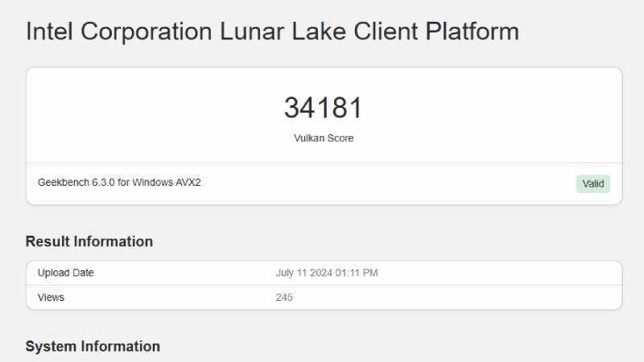The image size is (644, 362).
Task: Click the Valid status badge
Action: click(593, 183)
